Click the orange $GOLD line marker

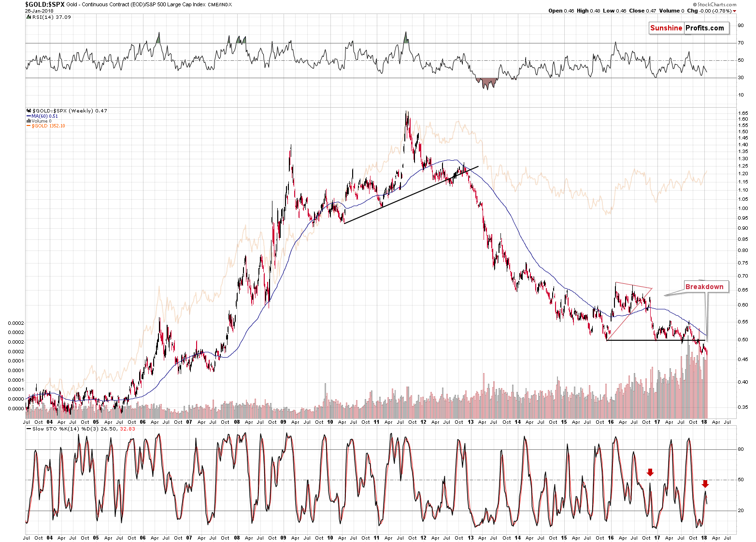tap(29, 126)
